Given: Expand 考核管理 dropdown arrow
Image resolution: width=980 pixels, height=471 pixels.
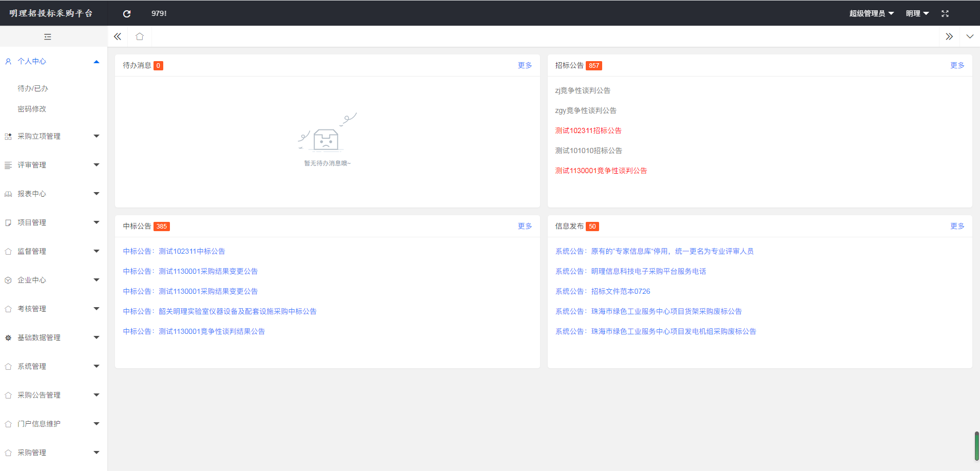Looking at the screenshot, I should pyautogui.click(x=97, y=309).
